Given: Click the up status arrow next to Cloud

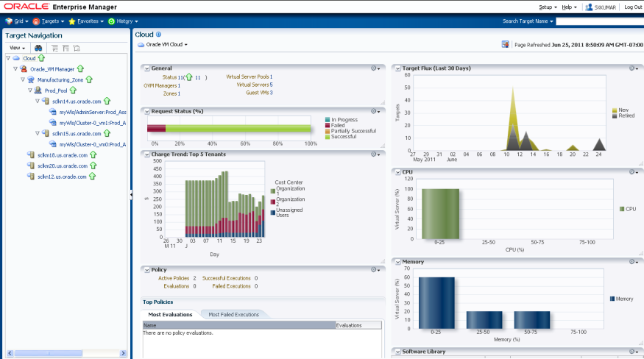Looking at the screenshot, I should pyautogui.click(x=41, y=58).
